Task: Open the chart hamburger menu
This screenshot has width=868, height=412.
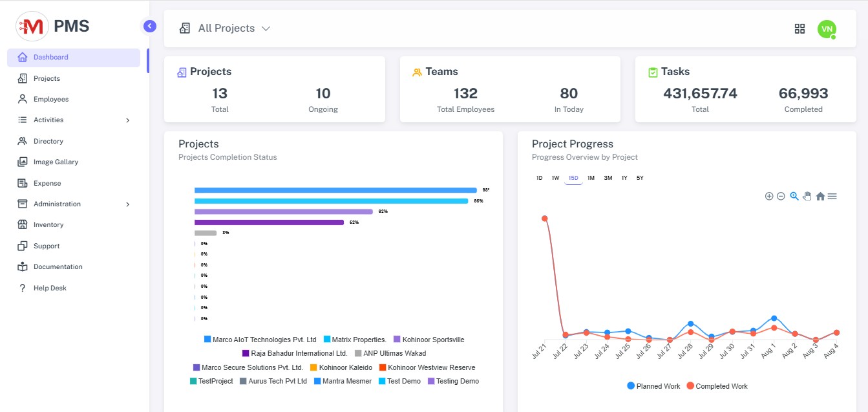Action: pyautogui.click(x=832, y=197)
